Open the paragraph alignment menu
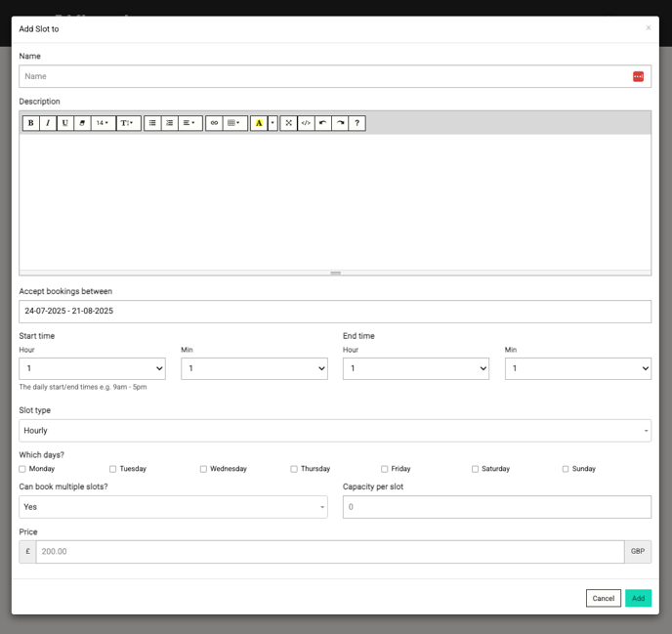 pyautogui.click(x=189, y=123)
